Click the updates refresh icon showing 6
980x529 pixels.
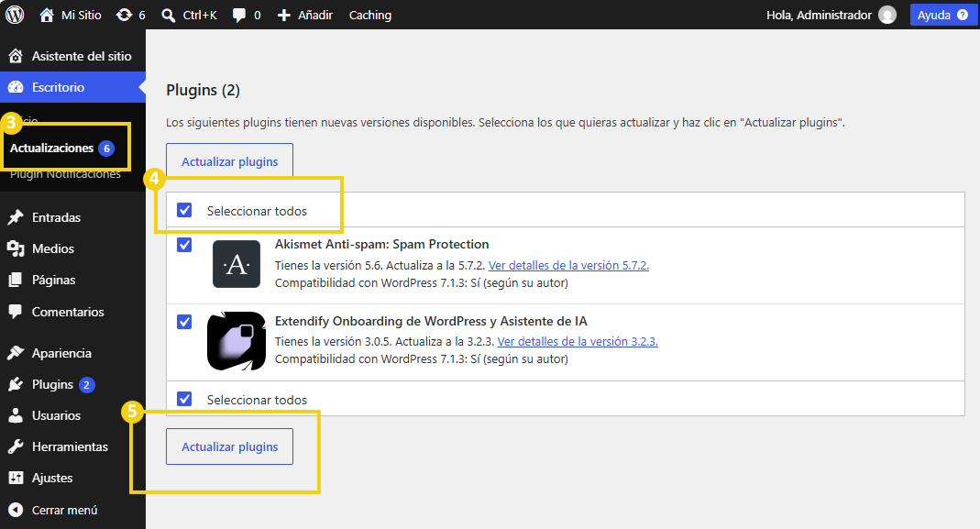(x=124, y=15)
